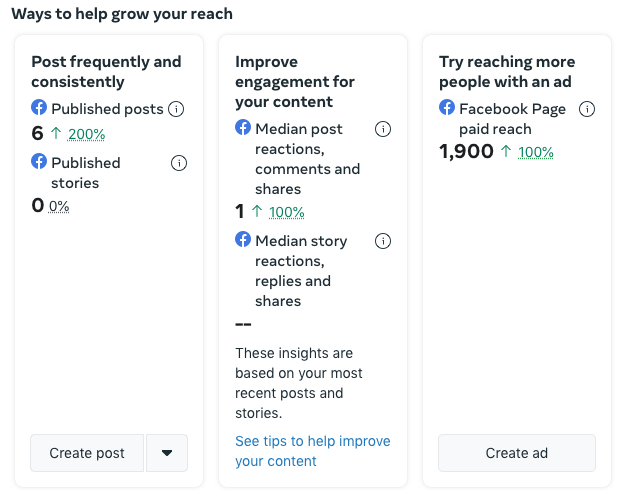Select the Post frequently and consistently heading
Viewport: 621px width, 492px height.
point(106,71)
